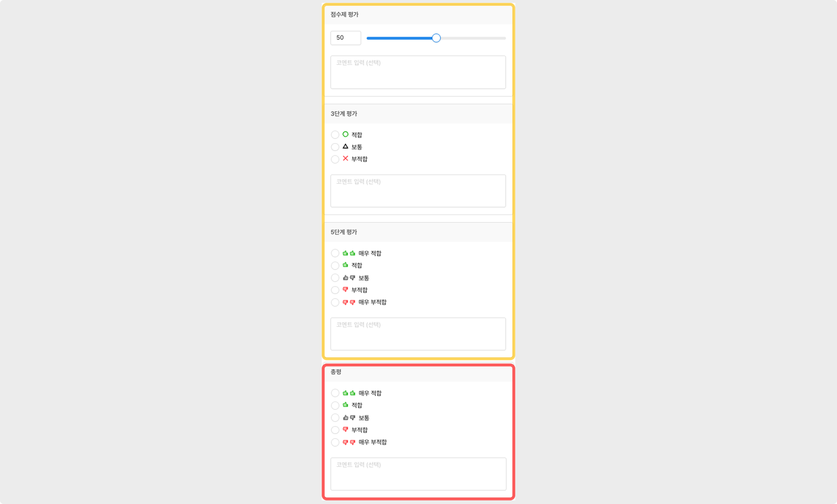Click single thumbs-up icon for 적합 in 5단계 평가

[x=345, y=265]
